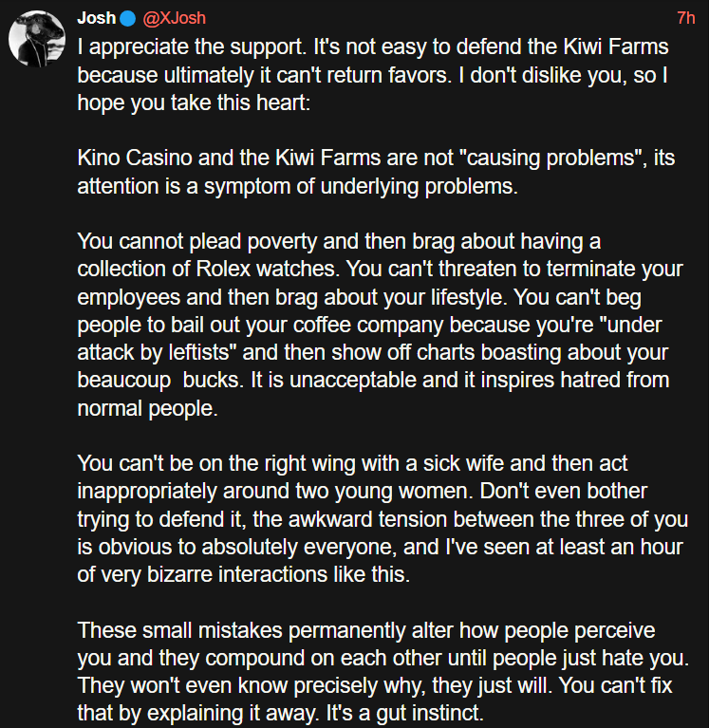
Task: Click the words "very bizarre interactions like this"
Action: tap(254, 576)
